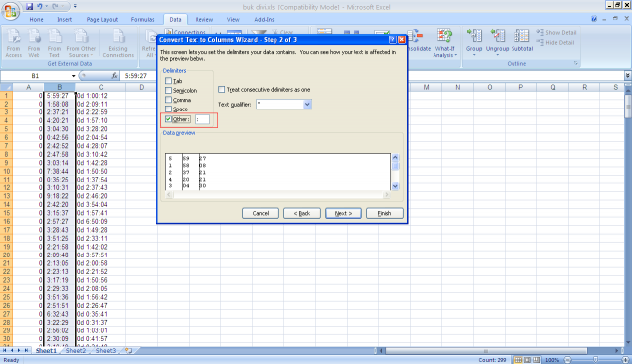Image resolution: width=632 pixels, height=364 pixels.
Task: Open What-If Analysis menu
Action: [x=444, y=43]
